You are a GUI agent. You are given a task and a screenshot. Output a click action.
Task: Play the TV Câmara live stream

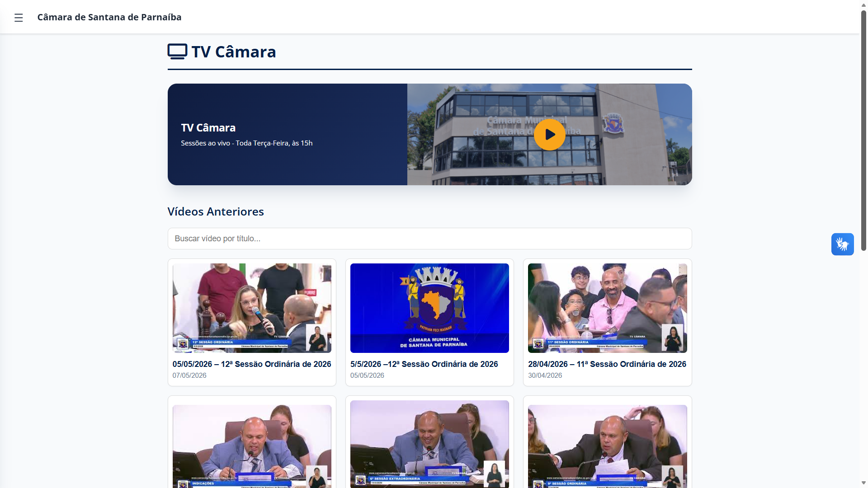(x=549, y=135)
